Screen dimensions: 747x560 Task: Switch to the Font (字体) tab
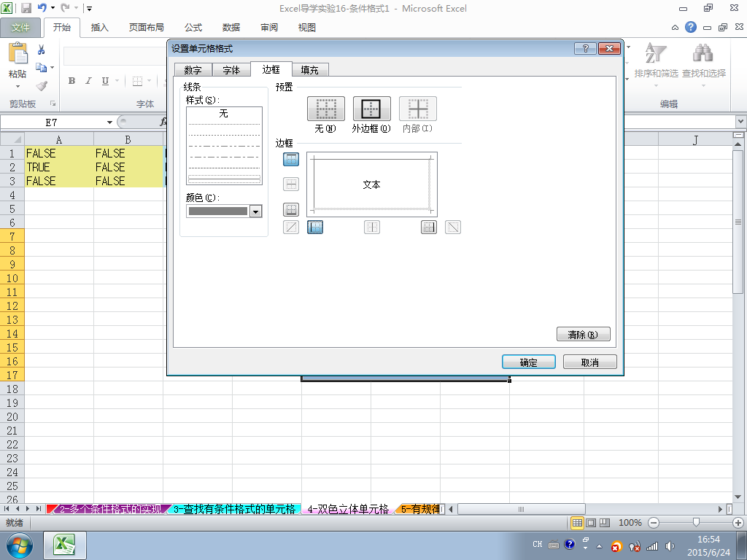click(231, 70)
